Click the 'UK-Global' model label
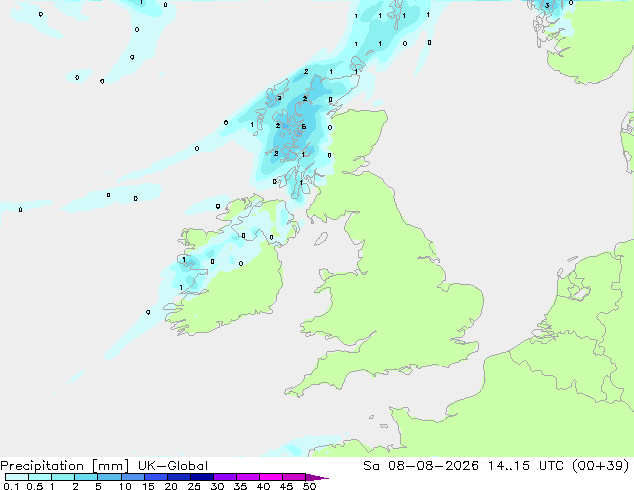This screenshot has height=490, width=634. (x=173, y=466)
